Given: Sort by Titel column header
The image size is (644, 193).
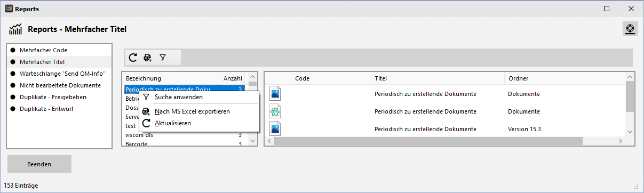Looking at the screenshot, I should pos(438,78).
